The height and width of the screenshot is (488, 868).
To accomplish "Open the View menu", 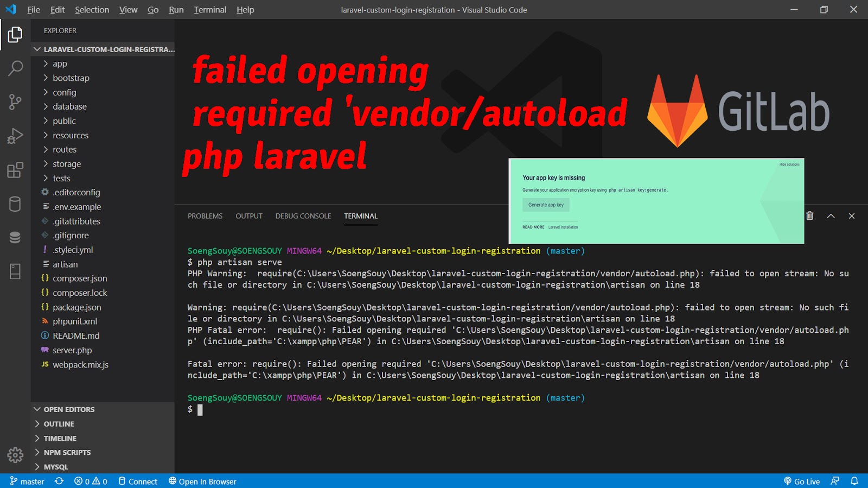I will point(129,10).
